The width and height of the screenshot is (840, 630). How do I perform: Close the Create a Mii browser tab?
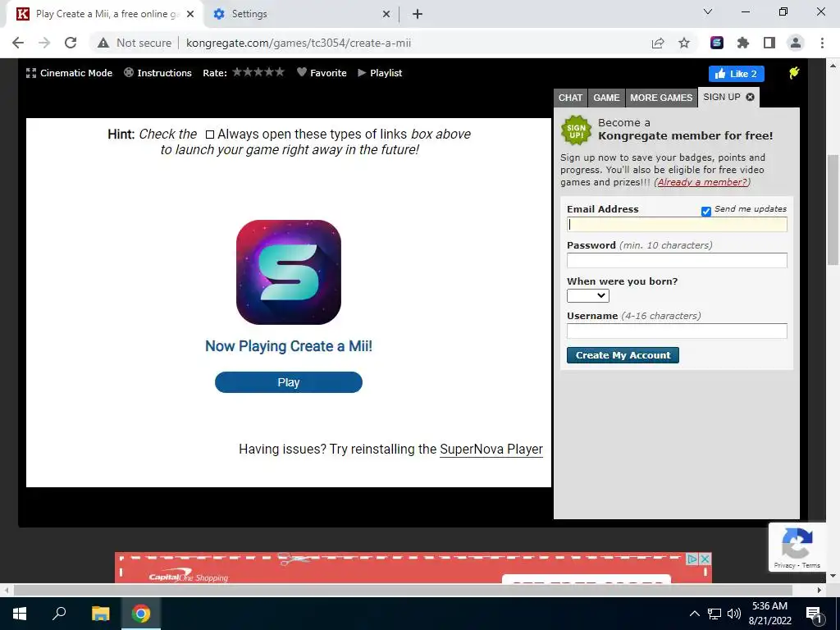pyautogui.click(x=190, y=14)
